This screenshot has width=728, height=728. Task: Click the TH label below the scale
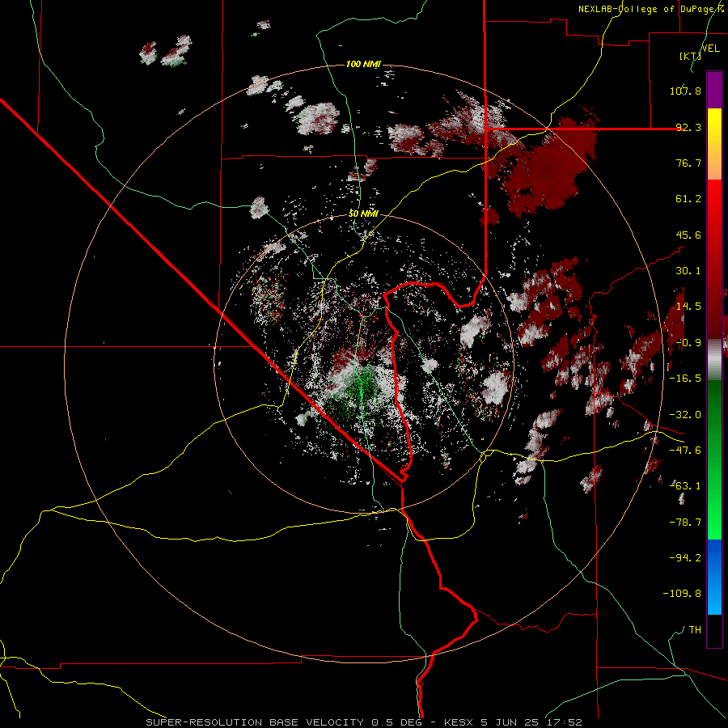[x=695, y=630]
